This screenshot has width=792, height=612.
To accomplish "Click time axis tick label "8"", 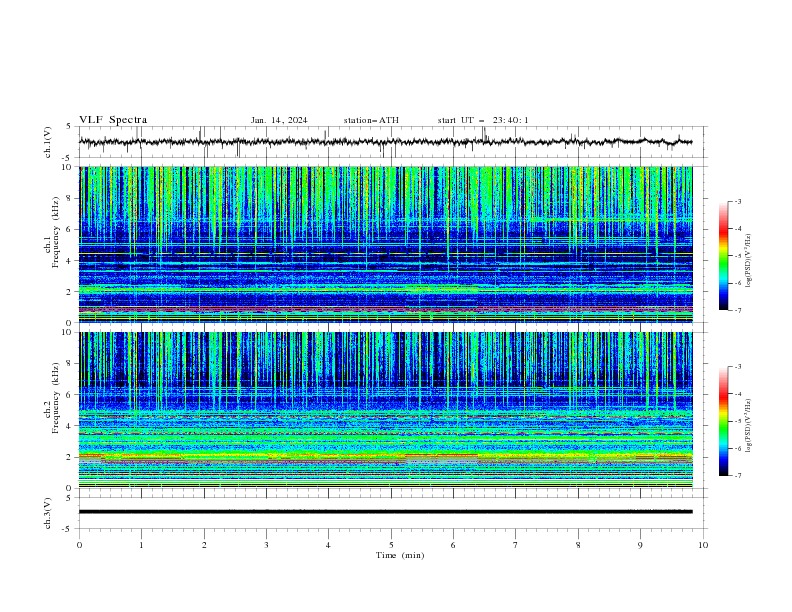I will 578,545.
